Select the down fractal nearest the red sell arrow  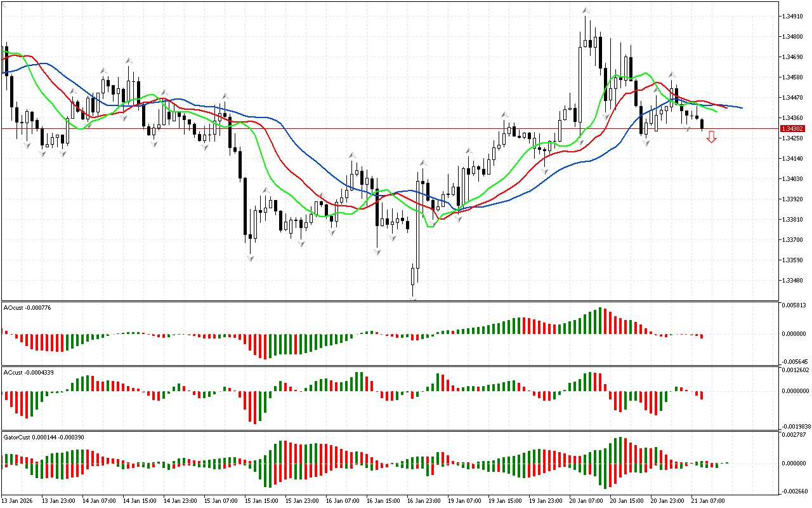[688, 129]
